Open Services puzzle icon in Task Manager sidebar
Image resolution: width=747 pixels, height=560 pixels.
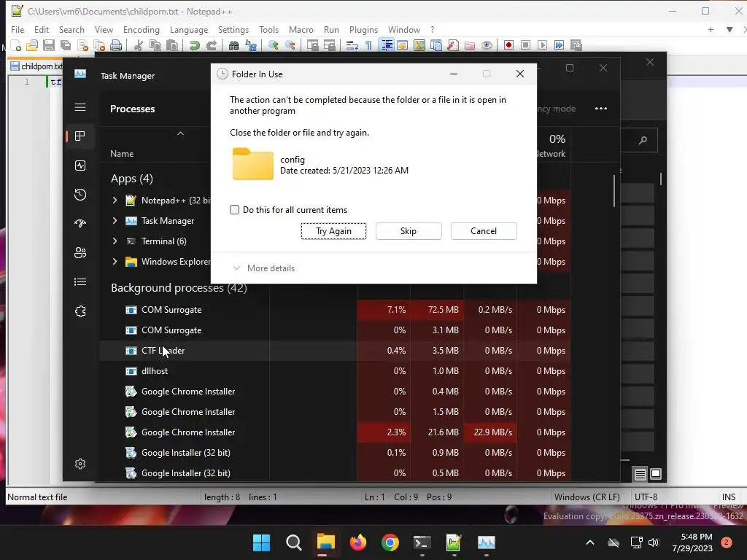point(80,311)
